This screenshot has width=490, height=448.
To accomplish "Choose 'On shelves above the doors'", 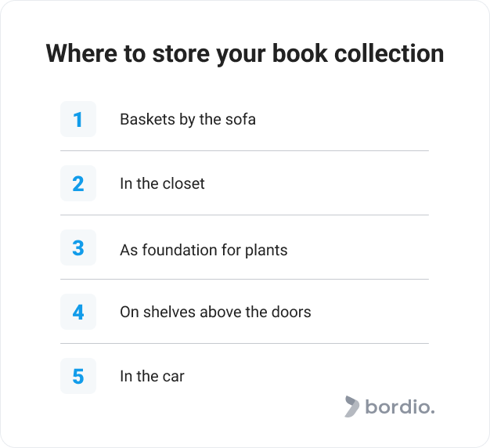I will [x=215, y=312].
